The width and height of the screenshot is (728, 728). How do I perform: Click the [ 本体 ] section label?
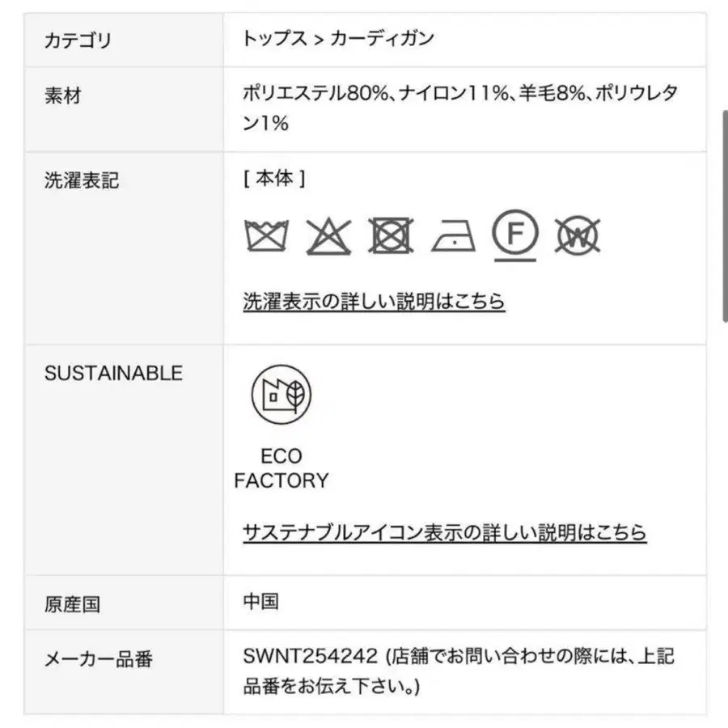(273, 180)
